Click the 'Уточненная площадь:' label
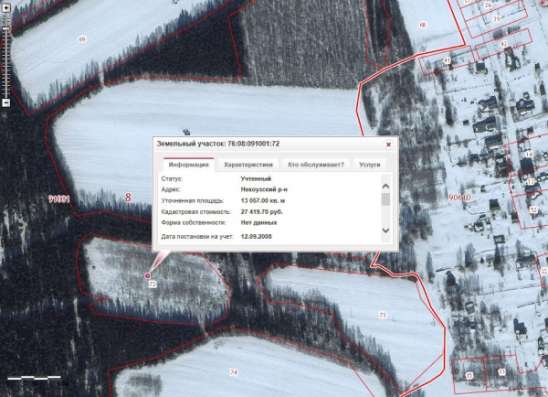Viewport: 548px width, 397px height. click(192, 201)
